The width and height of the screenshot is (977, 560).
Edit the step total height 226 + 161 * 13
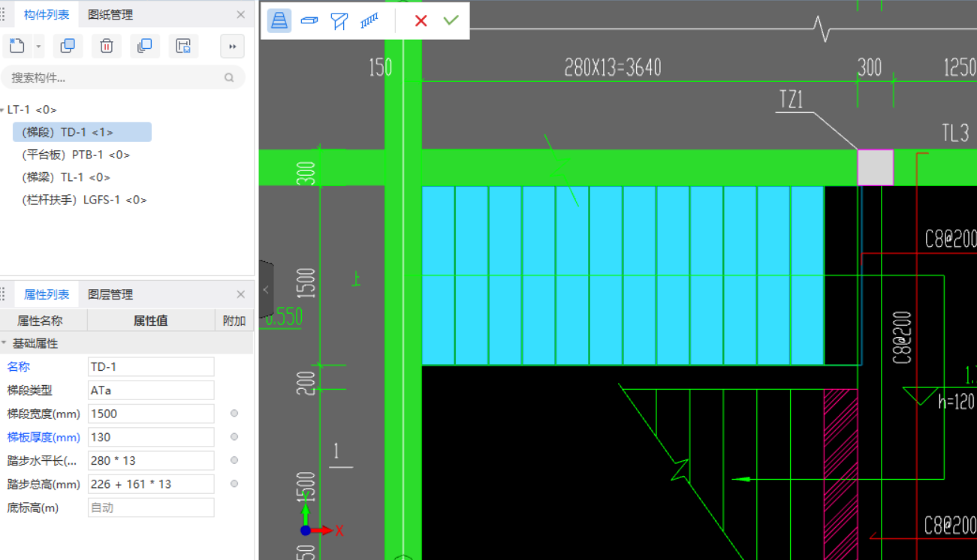(x=151, y=484)
